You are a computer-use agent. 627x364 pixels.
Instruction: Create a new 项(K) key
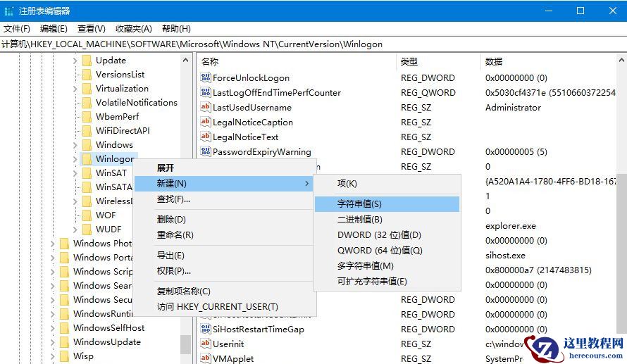[387, 183]
